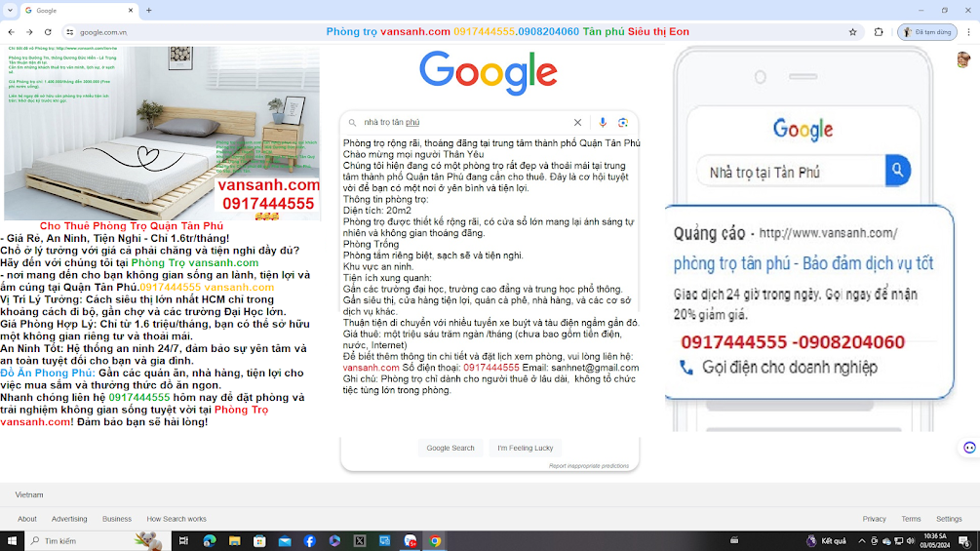Viewport: 980px width, 551px height.
Task: Open the X app icon on the taskbar
Action: (x=360, y=541)
